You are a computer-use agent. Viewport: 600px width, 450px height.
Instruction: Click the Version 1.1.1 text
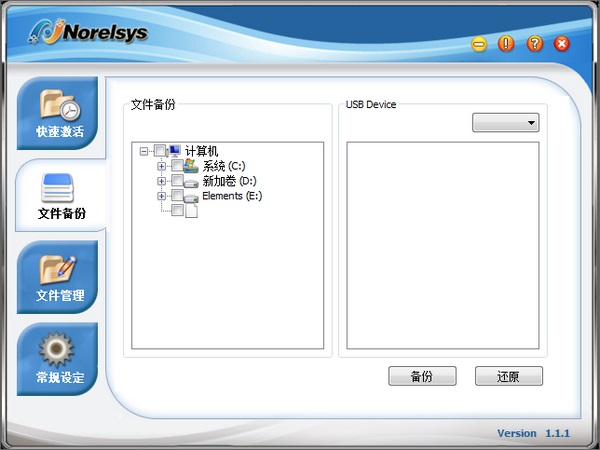[x=533, y=434]
